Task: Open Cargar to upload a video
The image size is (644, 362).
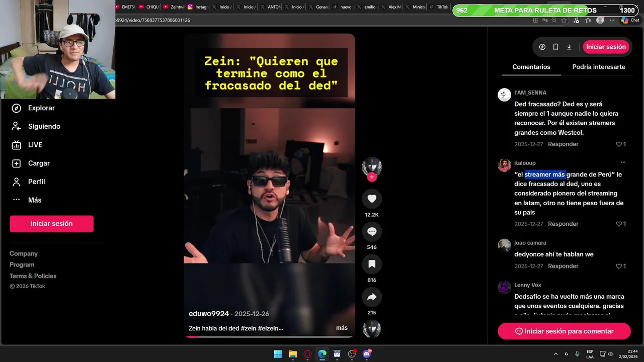Action: coord(31,163)
